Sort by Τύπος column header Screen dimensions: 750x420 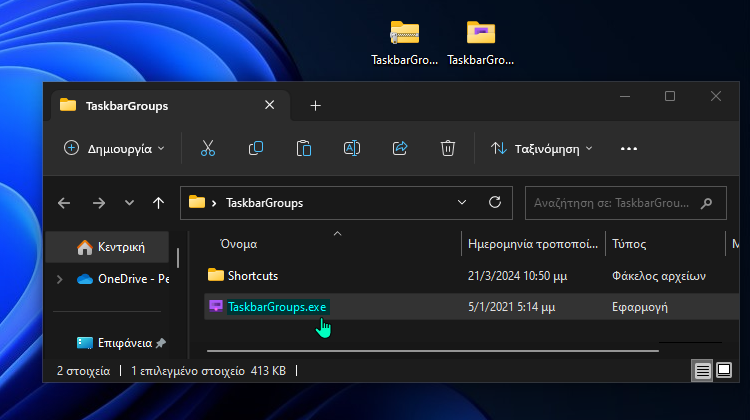click(629, 244)
